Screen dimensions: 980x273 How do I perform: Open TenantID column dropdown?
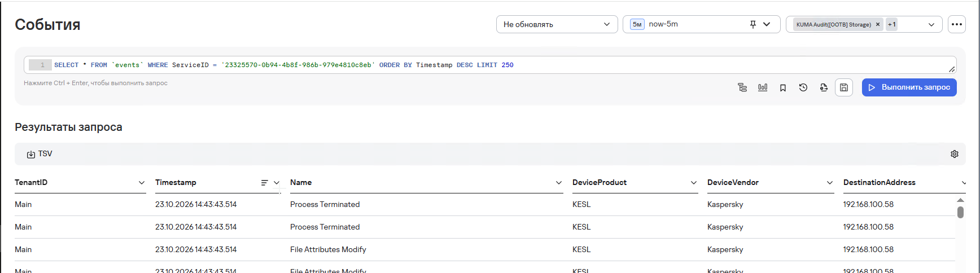142,183
